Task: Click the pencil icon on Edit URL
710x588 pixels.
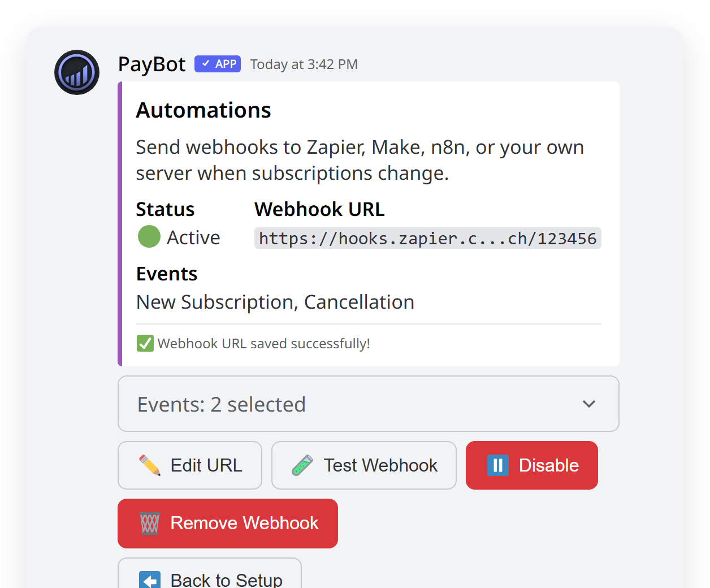Action: pos(148,465)
